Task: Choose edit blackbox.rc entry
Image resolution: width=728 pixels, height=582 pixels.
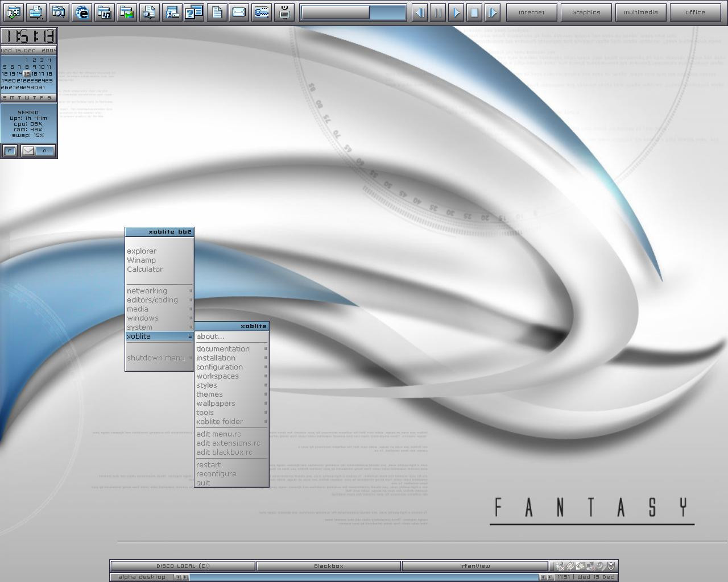Action: [x=231, y=452]
